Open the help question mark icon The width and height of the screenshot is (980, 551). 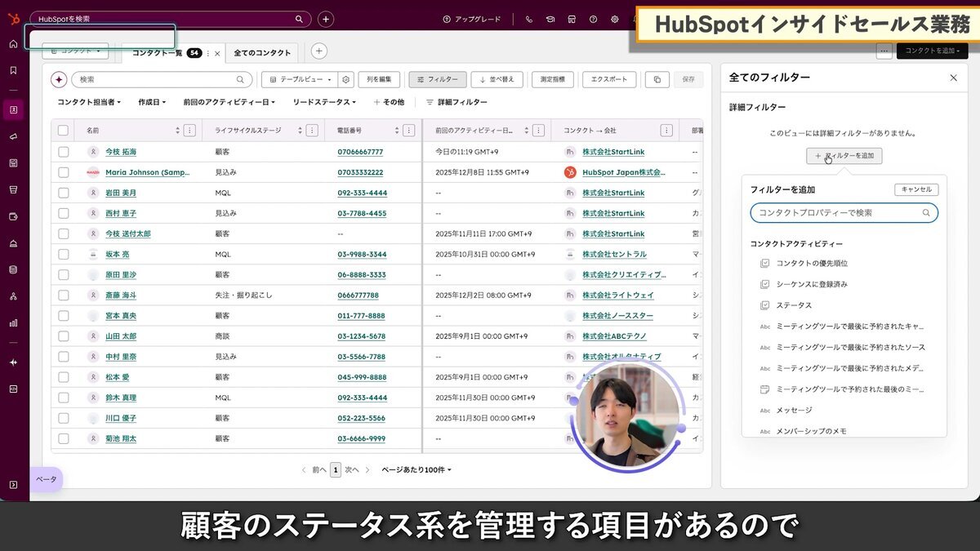pos(593,19)
